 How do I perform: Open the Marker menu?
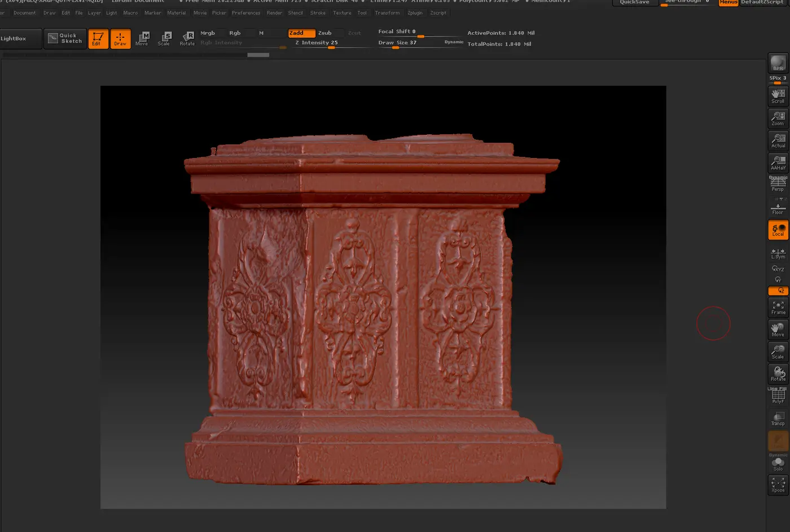coord(152,13)
